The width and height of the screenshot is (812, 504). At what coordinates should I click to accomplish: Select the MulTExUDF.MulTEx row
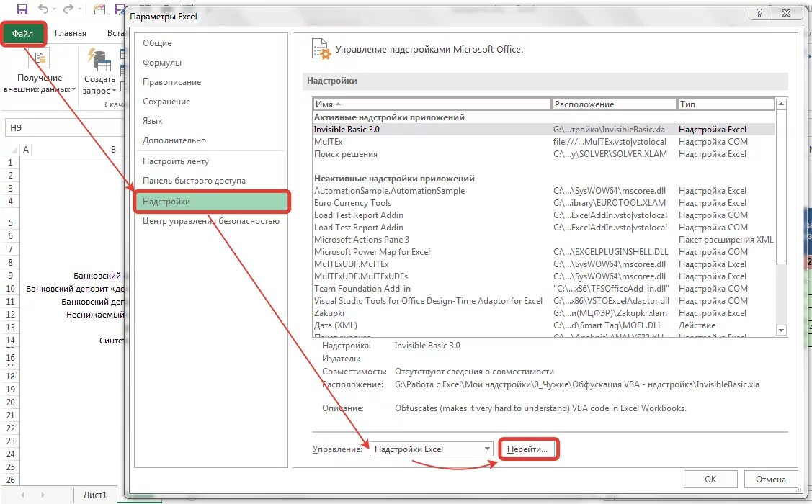[x=544, y=264]
